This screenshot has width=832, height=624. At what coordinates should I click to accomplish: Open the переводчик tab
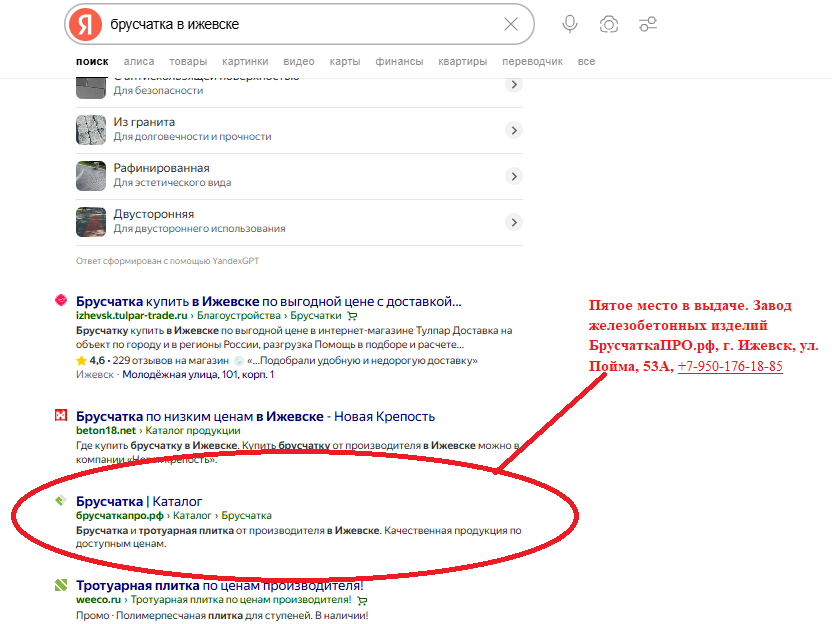(532, 62)
